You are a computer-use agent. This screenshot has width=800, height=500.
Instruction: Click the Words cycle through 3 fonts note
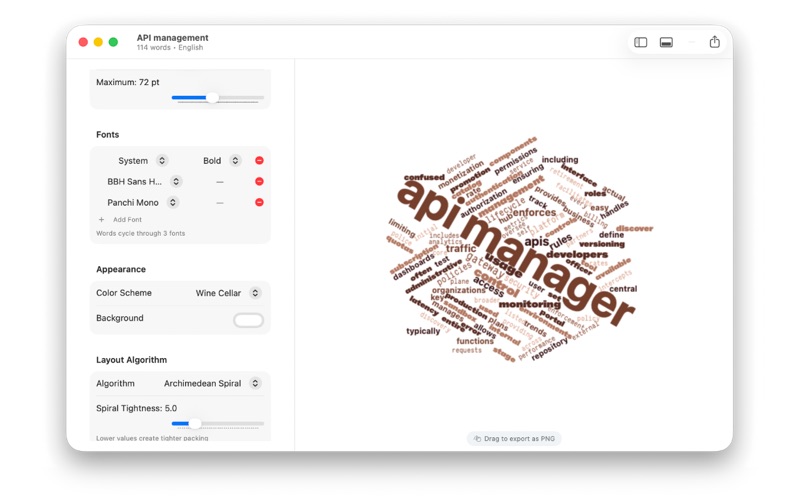[141, 233]
